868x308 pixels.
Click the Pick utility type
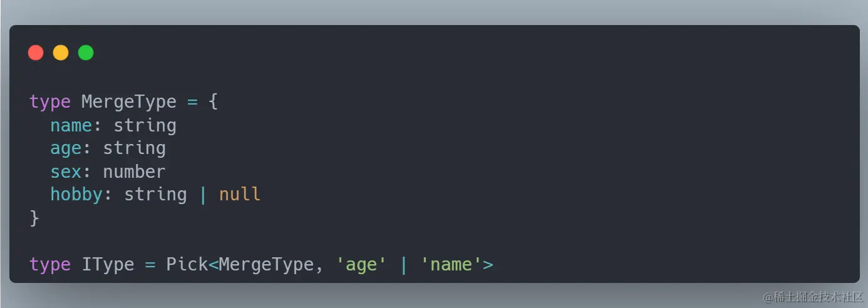point(187,264)
